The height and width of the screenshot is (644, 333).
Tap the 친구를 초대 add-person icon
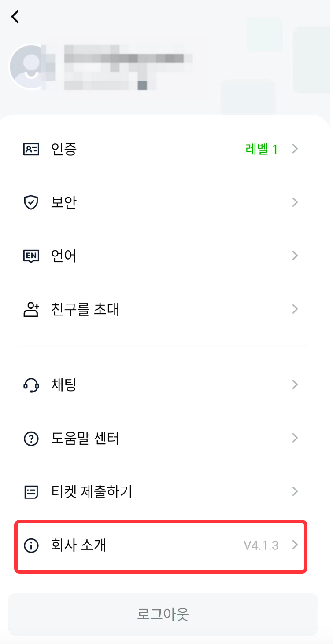[x=31, y=310]
